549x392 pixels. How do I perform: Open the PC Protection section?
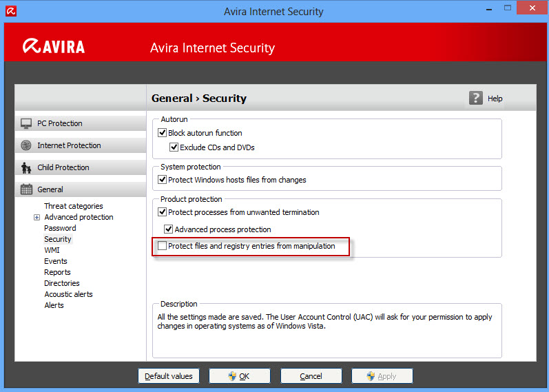81,123
